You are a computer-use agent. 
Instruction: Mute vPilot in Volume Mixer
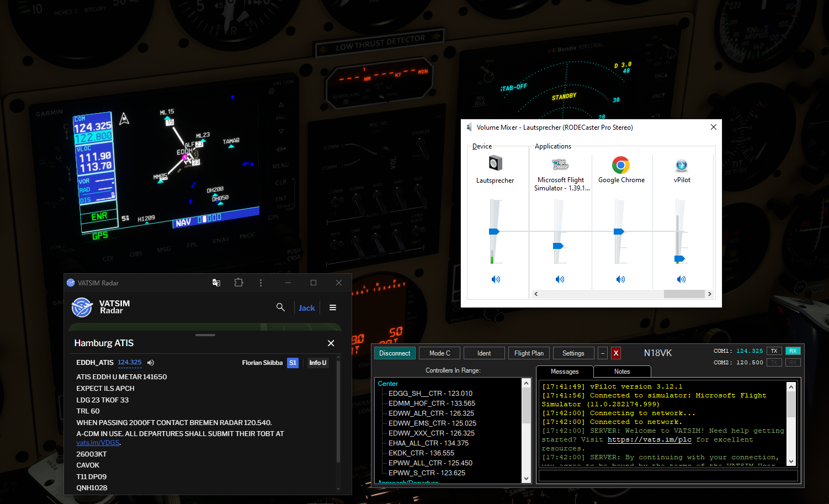point(681,279)
